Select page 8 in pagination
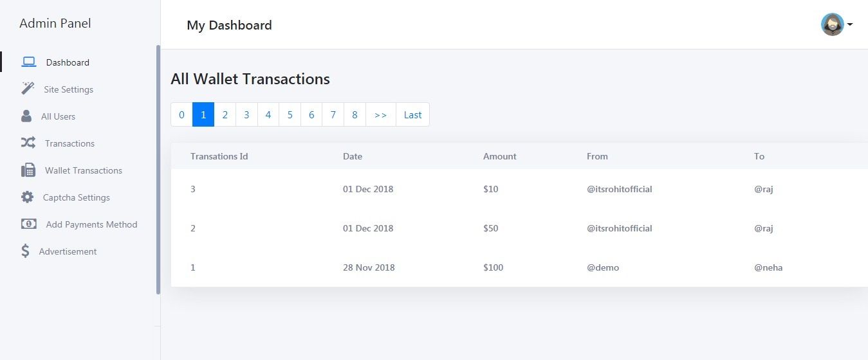Image resolution: width=868 pixels, height=360 pixels. 355,115
